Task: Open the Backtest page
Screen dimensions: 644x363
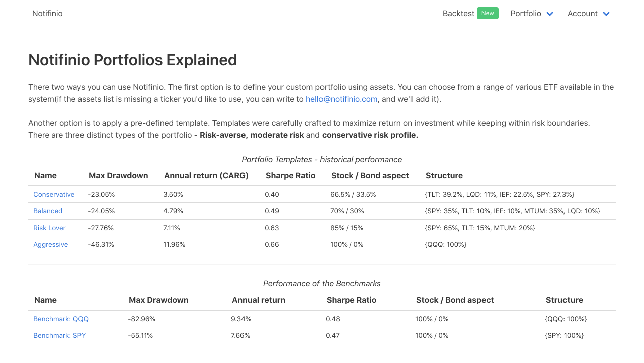Action: (458, 14)
